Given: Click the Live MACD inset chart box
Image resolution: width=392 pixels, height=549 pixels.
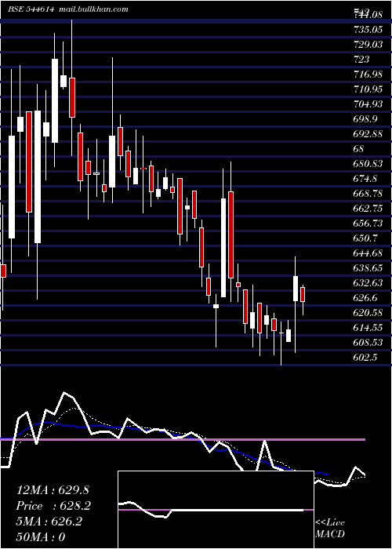Looking at the screenshot, I should (x=216, y=510).
